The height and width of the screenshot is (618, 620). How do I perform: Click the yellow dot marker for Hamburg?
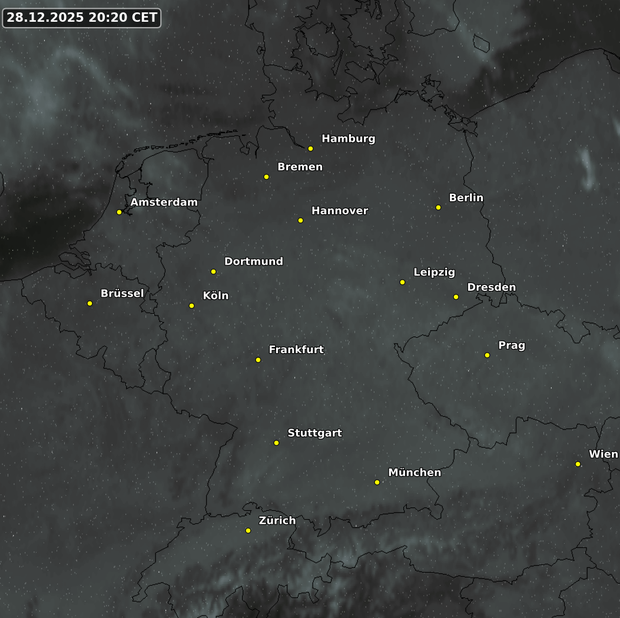pyautogui.click(x=311, y=149)
